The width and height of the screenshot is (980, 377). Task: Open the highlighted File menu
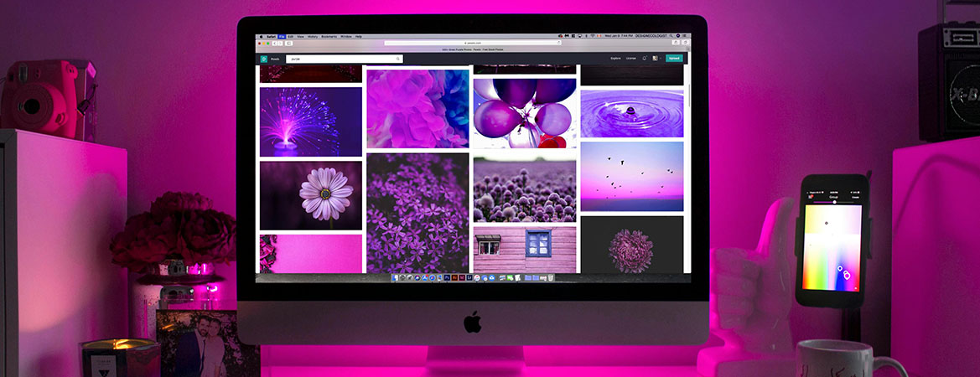click(282, 37)
